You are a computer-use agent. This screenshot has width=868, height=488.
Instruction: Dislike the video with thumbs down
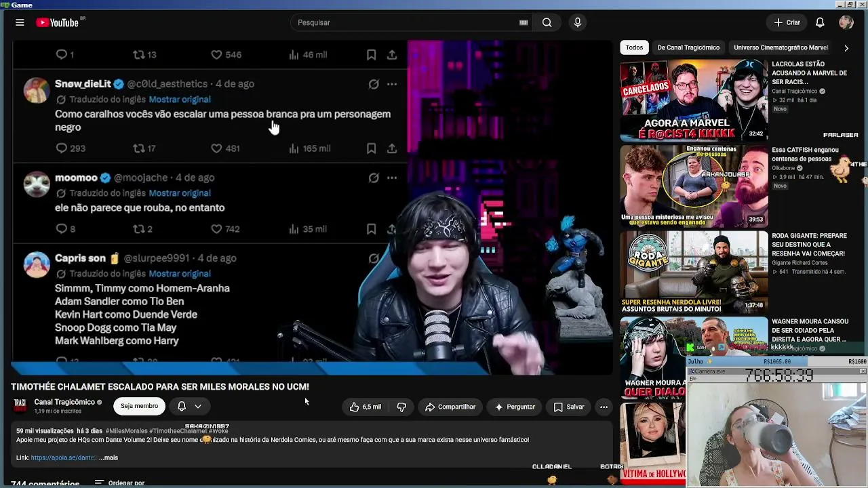[x=401, y=407]
